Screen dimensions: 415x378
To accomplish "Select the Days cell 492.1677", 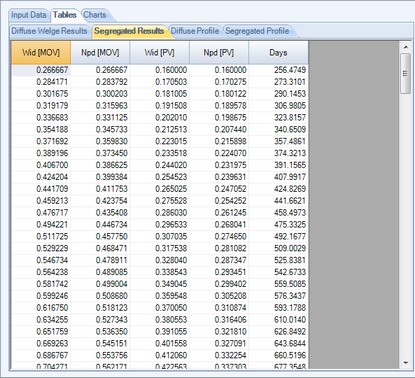I will 278,237.
